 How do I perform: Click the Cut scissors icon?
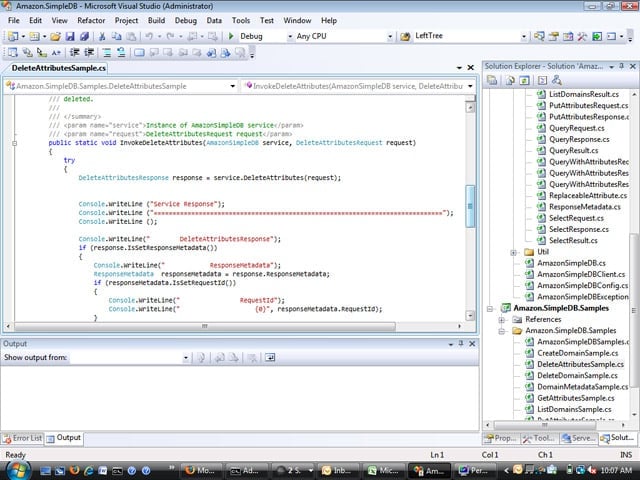102,36
